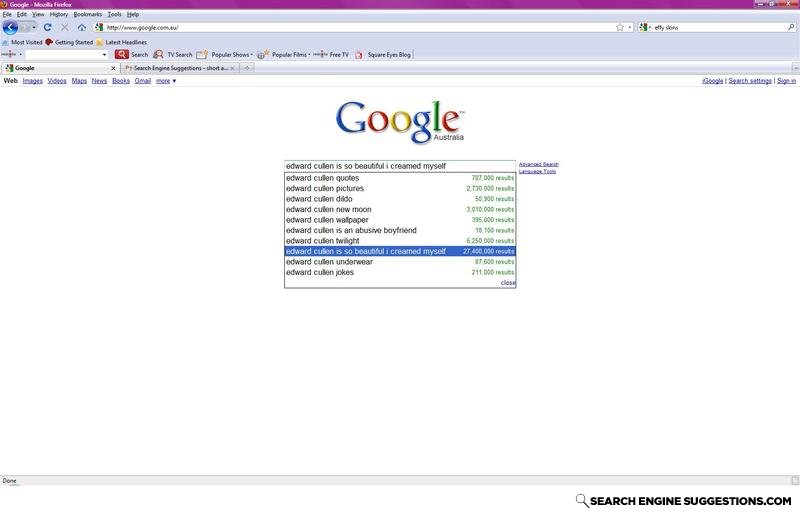Open Language Tools link
Viewport: 800px width, 512px height.
[x=537, y=171]
